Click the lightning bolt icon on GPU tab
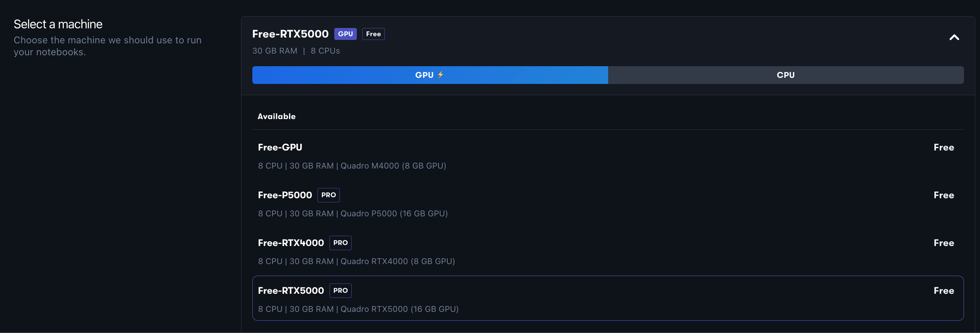The image size is (980, 333). click(x=440, y=74)
